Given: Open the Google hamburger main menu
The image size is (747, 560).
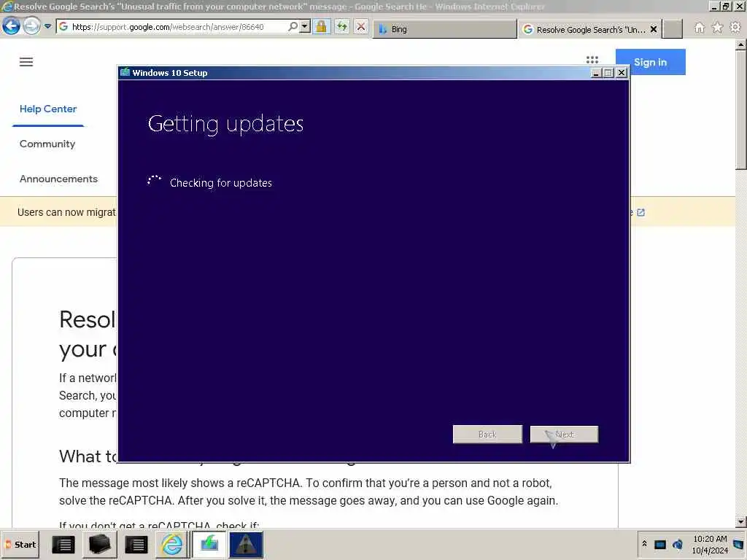Looking at the screenshot, I should click(x=26, y=62).
